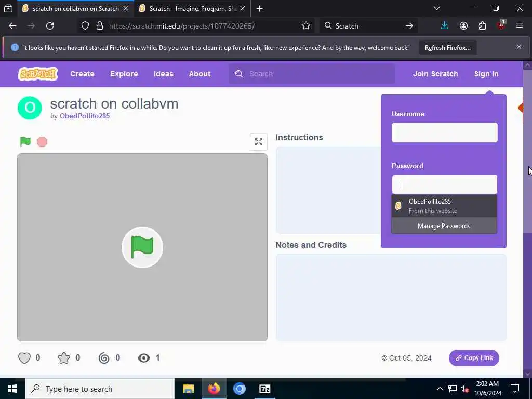Focus the Scratch search field

coord(312,74)
